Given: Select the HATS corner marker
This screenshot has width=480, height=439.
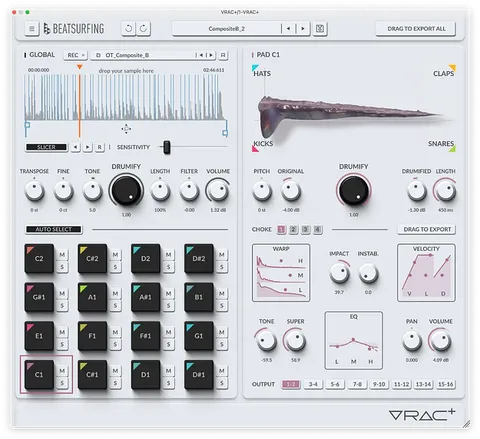Looking at the screenshot, I should coord(255,68).
